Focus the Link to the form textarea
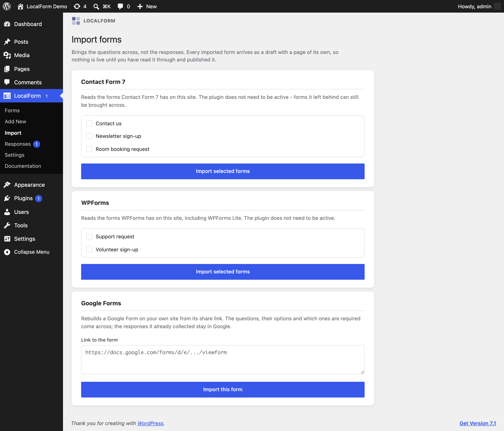 pos(223,360)
